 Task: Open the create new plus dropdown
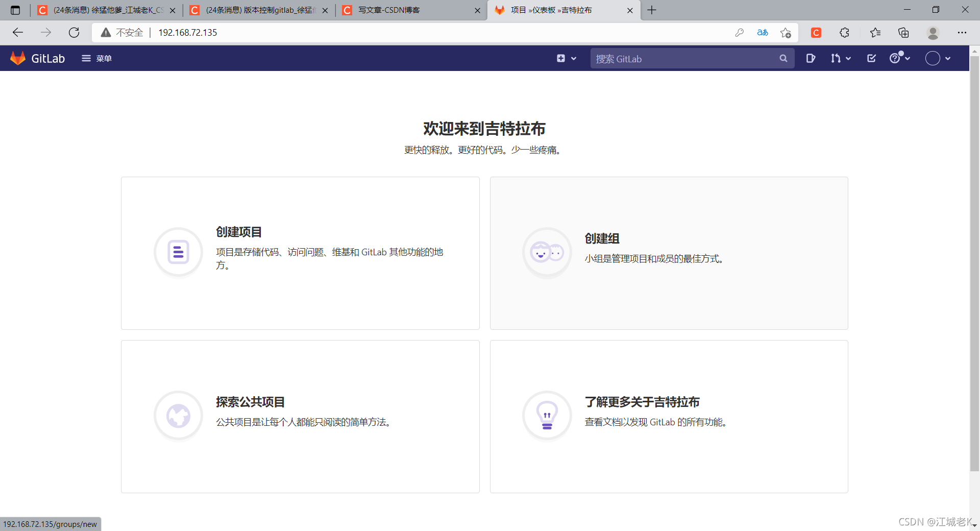point(567,58)
